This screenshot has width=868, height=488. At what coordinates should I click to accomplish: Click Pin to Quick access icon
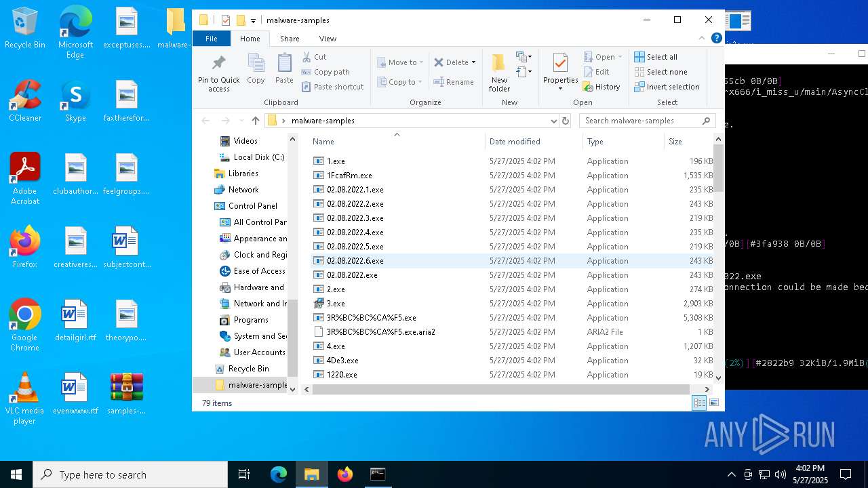point(218,73)
